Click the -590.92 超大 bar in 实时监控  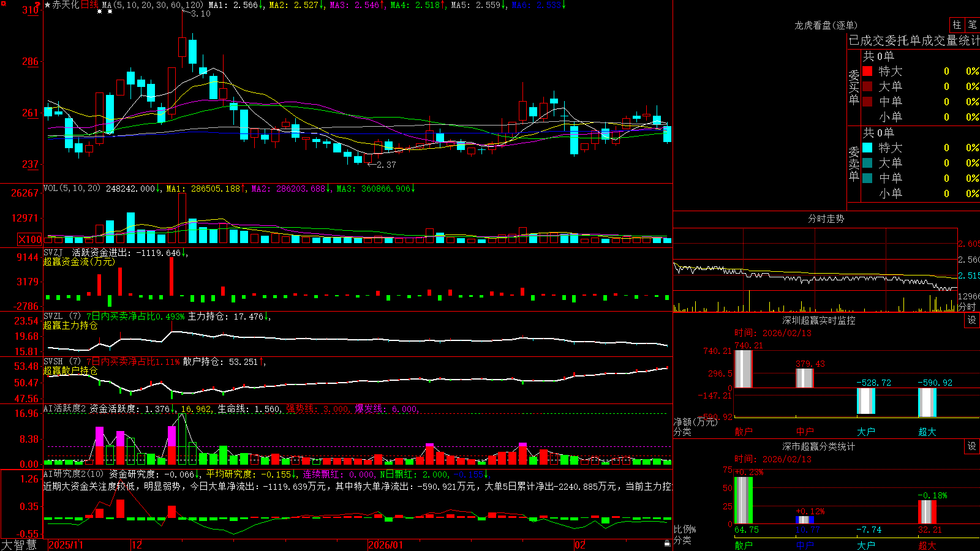(927, 403)
